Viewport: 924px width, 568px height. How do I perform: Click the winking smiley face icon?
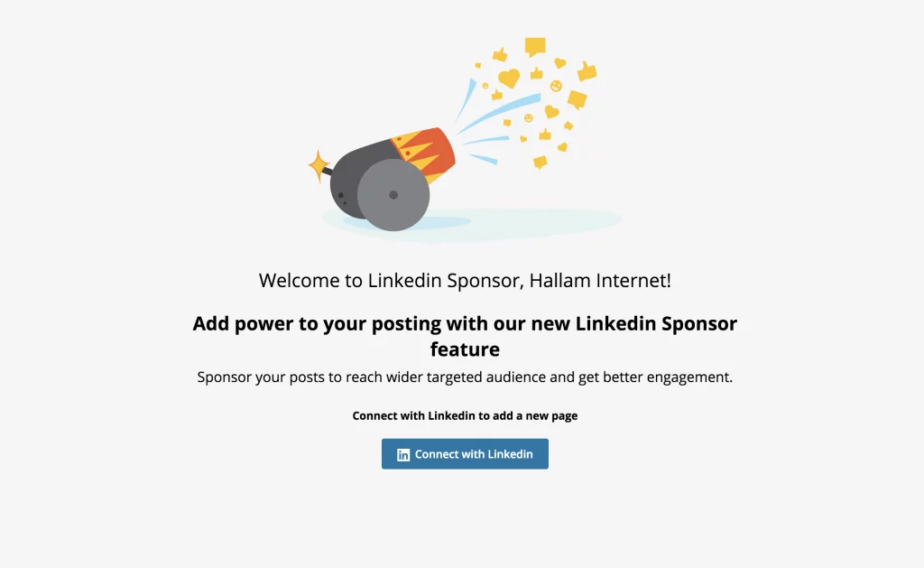pos(557,86)
